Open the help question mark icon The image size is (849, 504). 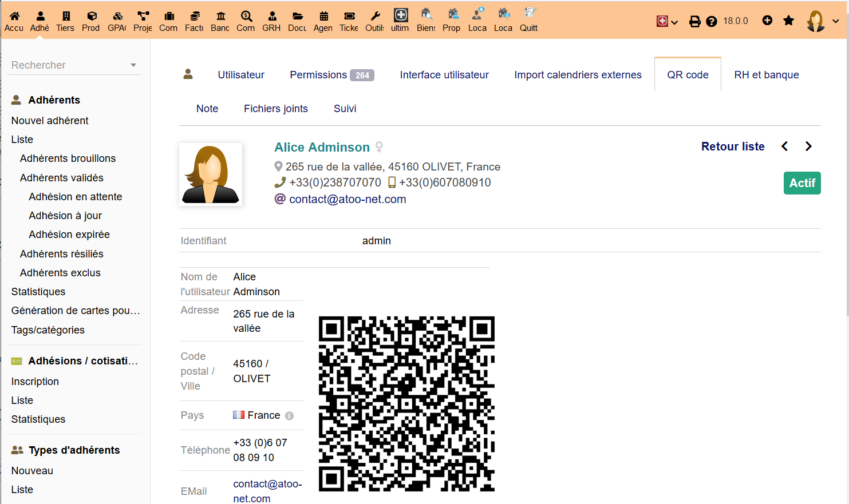point(712,22)
